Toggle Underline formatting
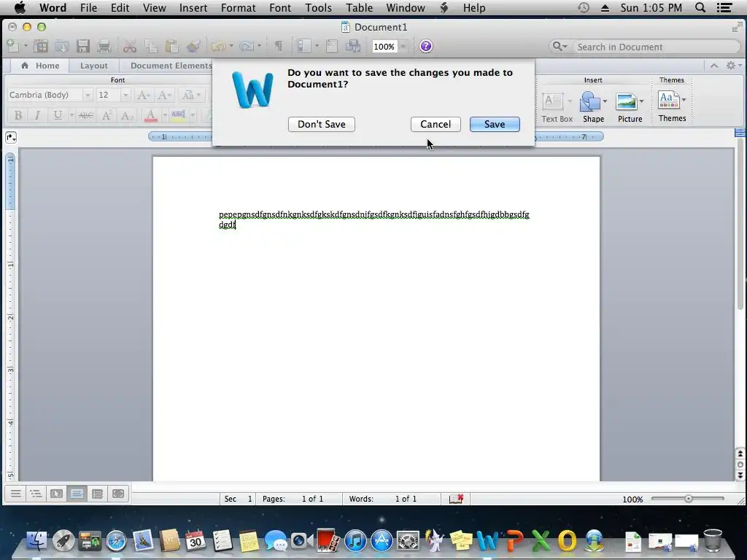 [x=58, y=115]
